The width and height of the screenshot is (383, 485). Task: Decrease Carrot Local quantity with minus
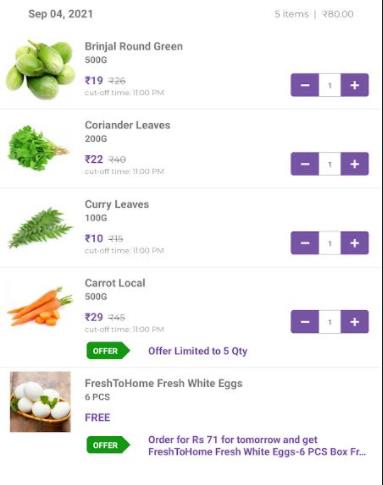click(305, 322)
